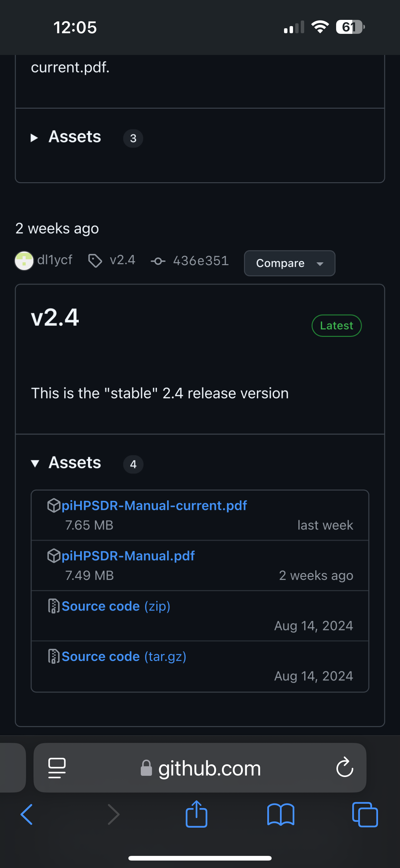Open the dl1ycf user avatar
The width and height of the screenshot is (400, 868).
click(24, 260)
